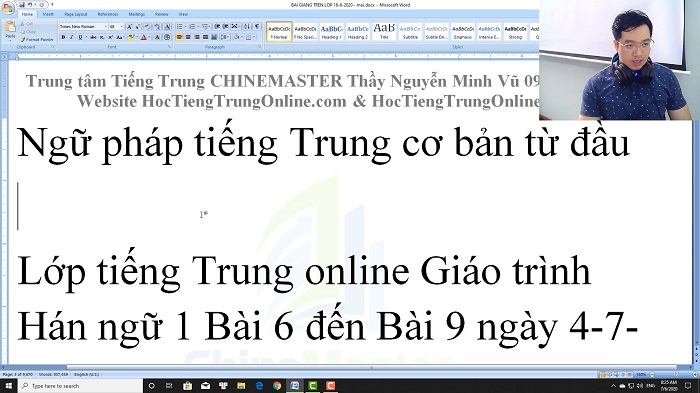This screenshot has width=700, height=393.
Task: Toggle Subscript formatting
Action: (x=102, y=38)
